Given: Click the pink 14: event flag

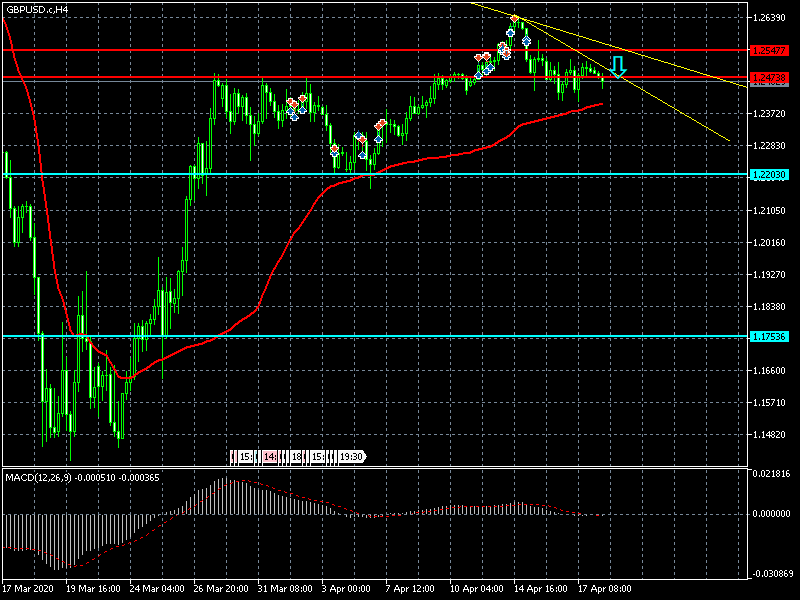Looking at the screenshot, I should click(x=270, y=456).
